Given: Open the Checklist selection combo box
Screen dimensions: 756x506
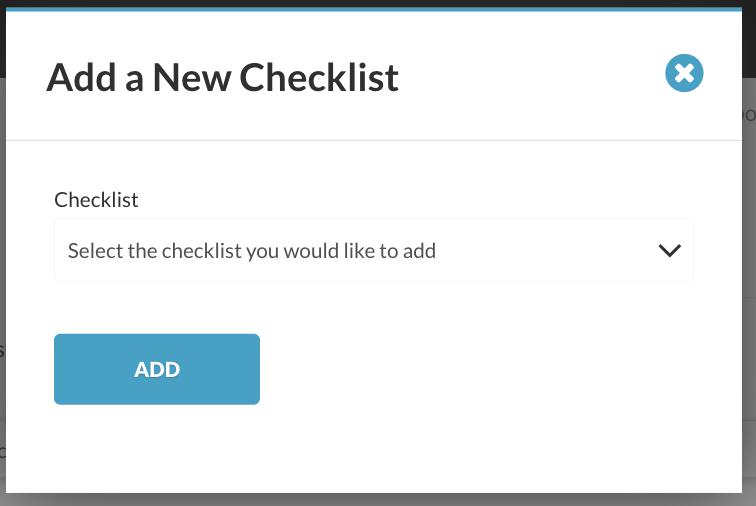Looking at the screenshot, I should [x=374, y=250].
